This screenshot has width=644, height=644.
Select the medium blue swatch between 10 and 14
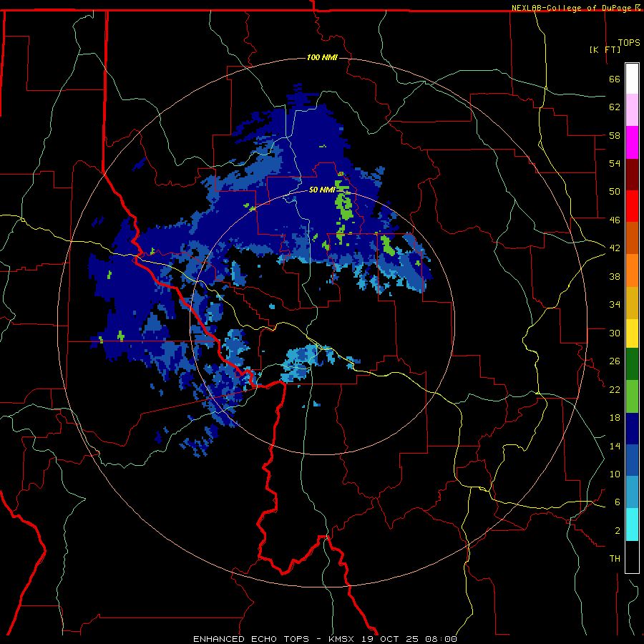pyautogui.click(x=632, y=460)
